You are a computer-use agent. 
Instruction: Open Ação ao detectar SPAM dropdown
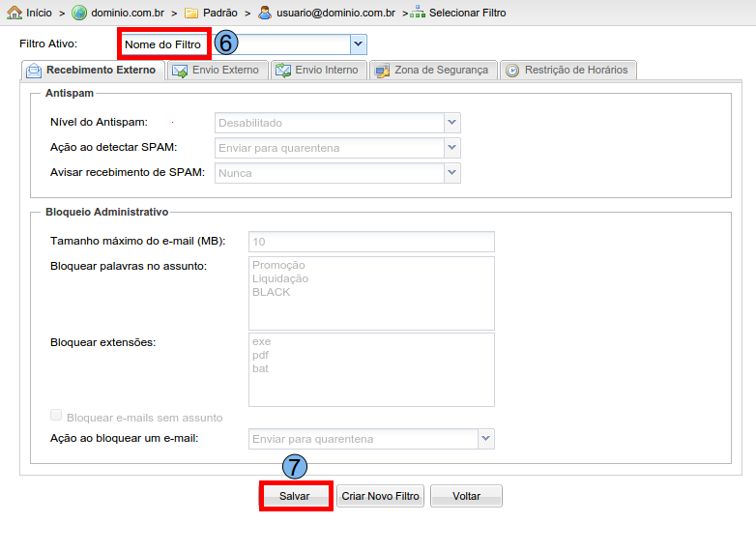(x=451, y=148)
